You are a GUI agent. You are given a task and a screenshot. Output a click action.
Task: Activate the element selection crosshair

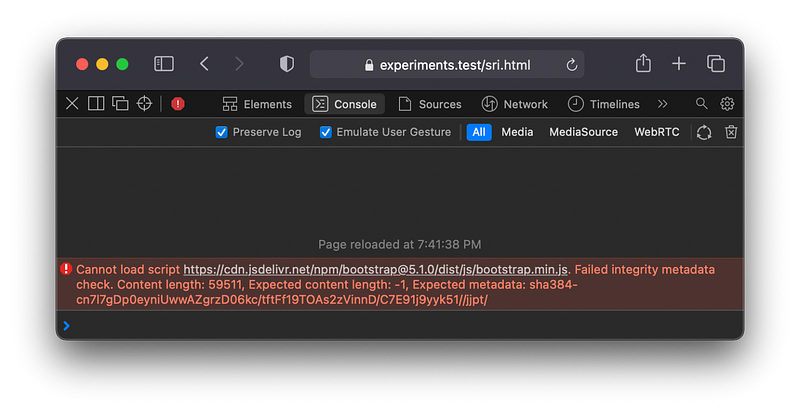[x=145, y=104]
